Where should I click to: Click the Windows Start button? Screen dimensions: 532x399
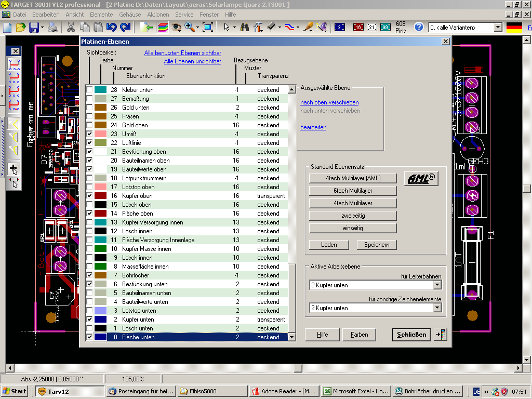click(x=14, y=391)
